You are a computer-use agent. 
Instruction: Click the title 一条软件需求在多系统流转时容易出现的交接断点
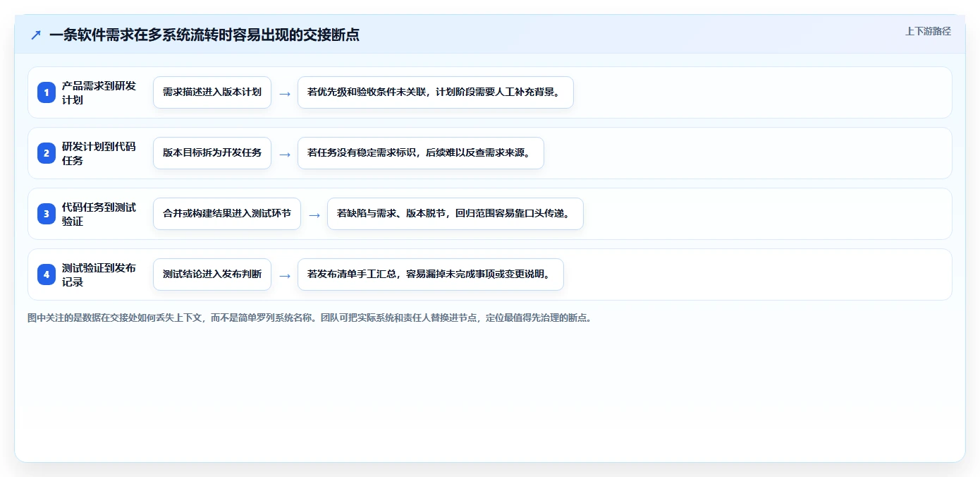pyautogui.click(x=204, y=35)
